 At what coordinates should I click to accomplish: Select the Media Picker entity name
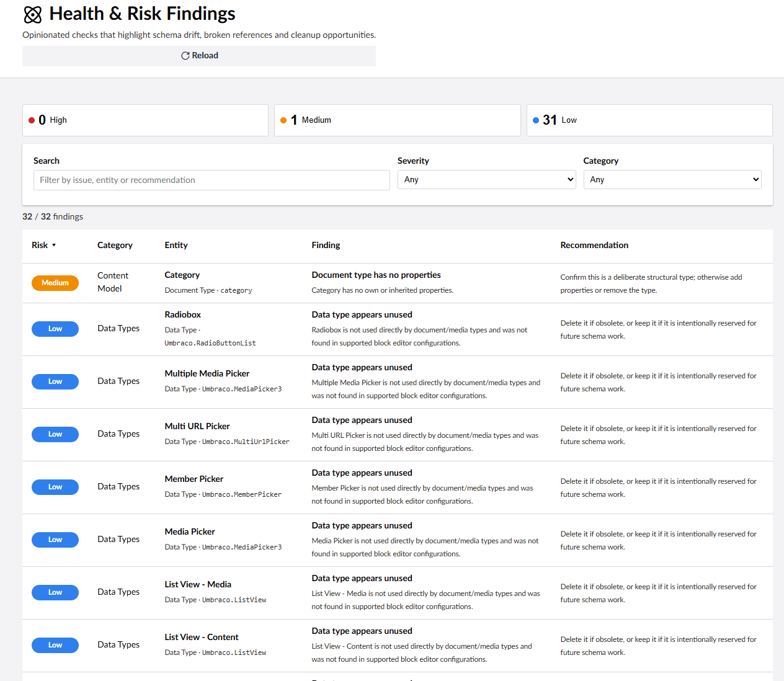point(190,532)
